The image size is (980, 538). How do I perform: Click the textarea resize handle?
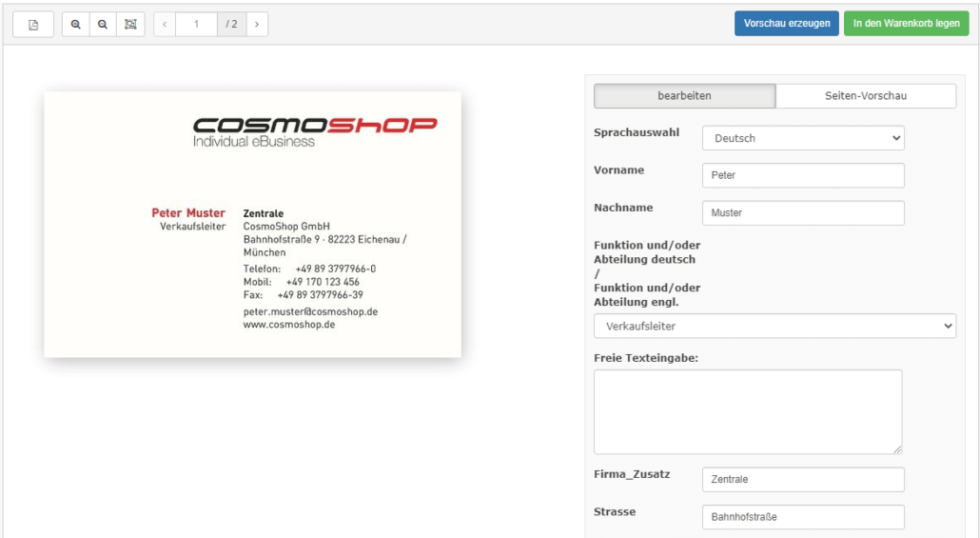[896, 448]
